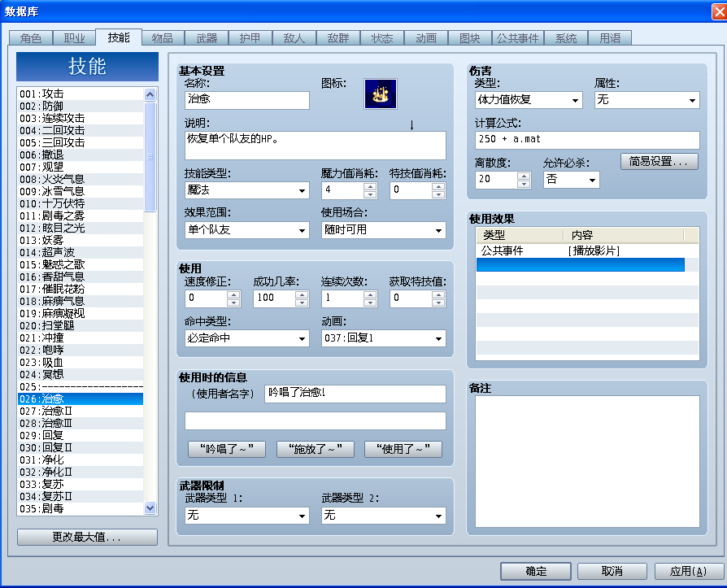The image size is (727, 588).
Task: Click the 说明 description text box
Action: (316, 146)
